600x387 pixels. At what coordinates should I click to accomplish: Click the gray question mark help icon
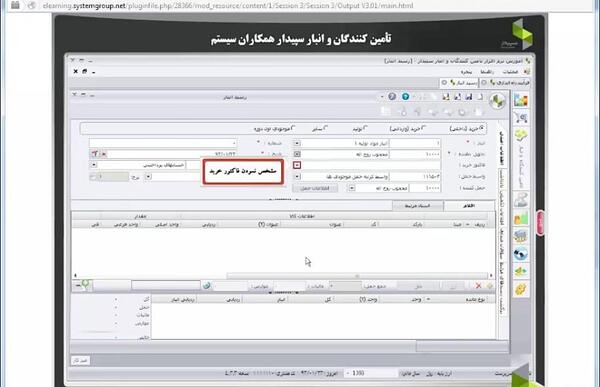click(392, 96)
